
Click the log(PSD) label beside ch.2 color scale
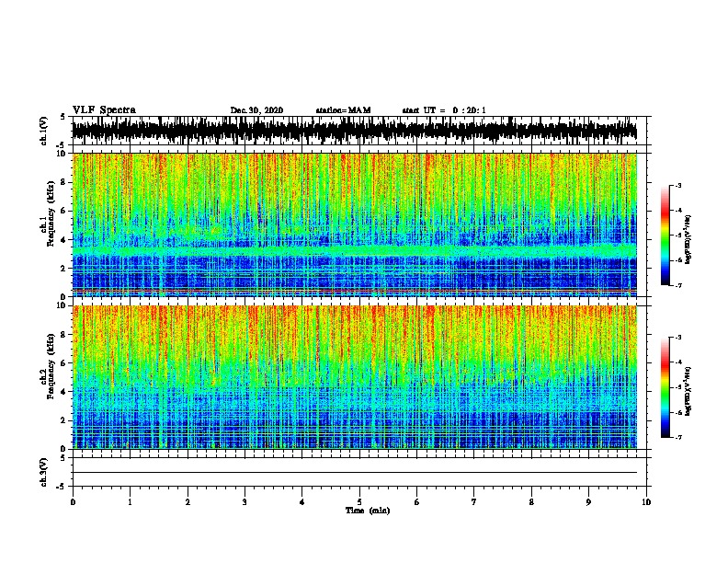coord(688,391)
